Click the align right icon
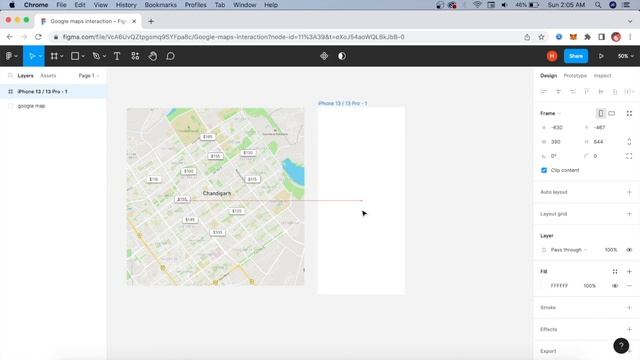Screen dimensions: 640x360 pos(572,91)
